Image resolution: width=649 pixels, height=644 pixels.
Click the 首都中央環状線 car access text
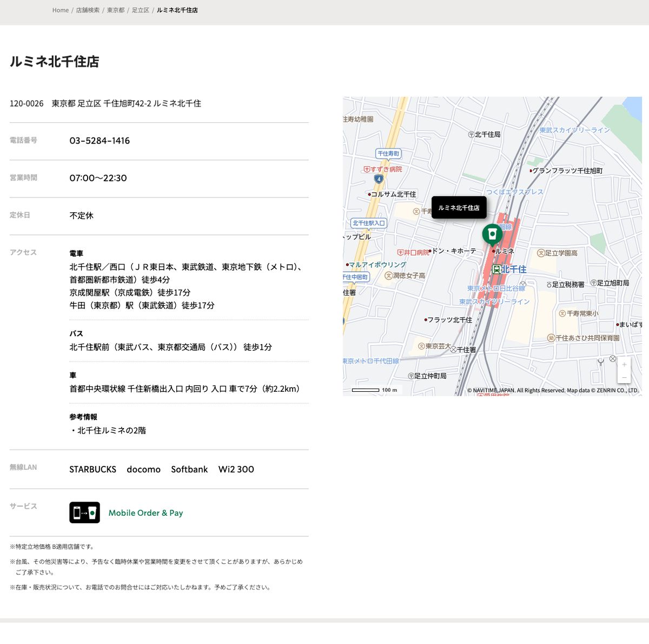click(x=185, y=389)
